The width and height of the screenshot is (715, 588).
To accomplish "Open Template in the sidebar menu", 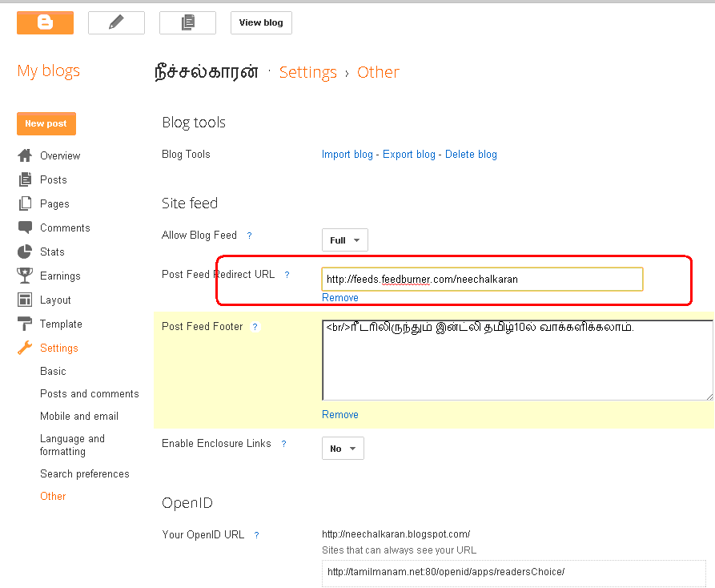I will click(61, 324).
